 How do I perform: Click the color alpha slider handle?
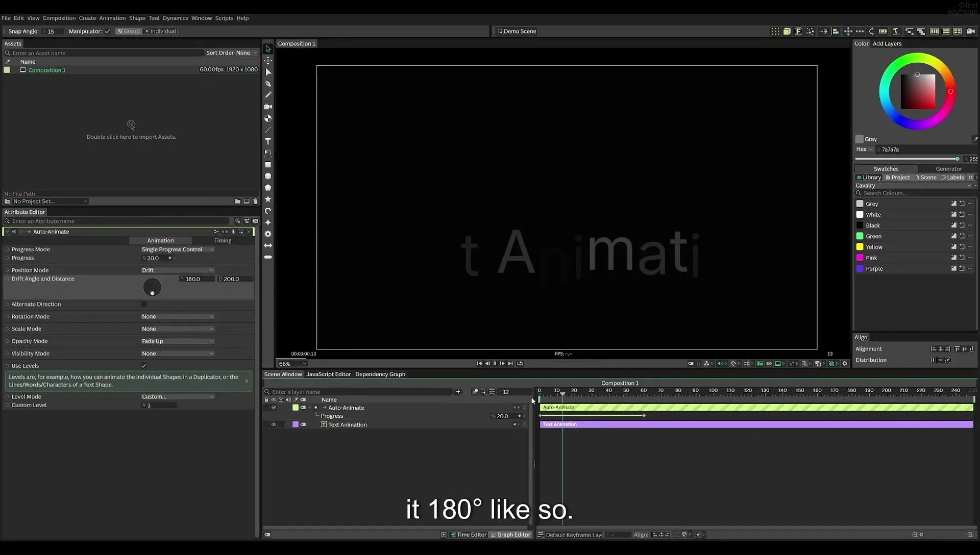point(957,159)
